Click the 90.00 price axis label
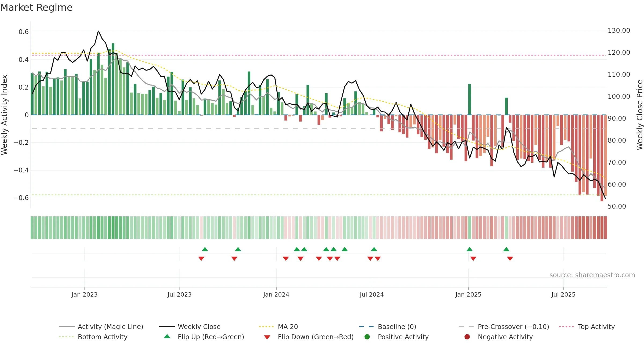This screenshot has width=644, height=362. coord(617,119)
